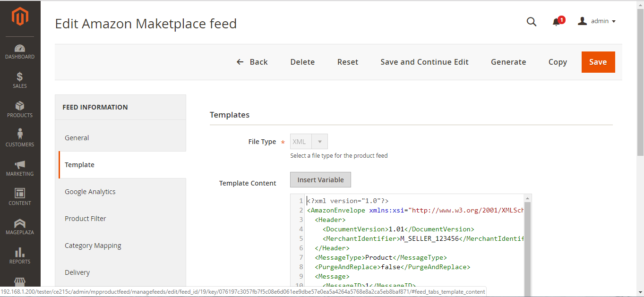Image resolution: width=644 pixels, height=297 pixels.
Task: Click the MessageType Product line
Action: pos(381,257)
